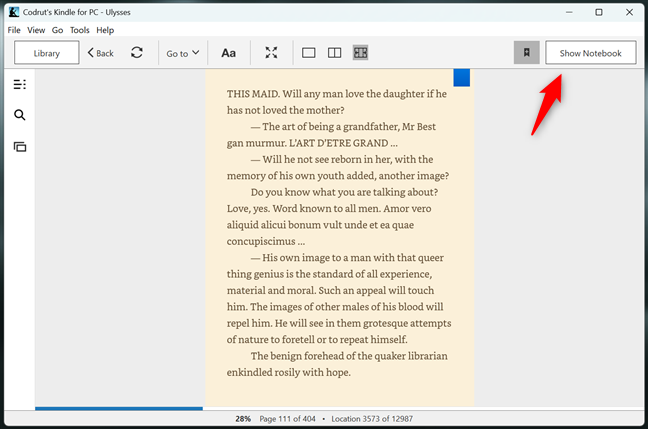Switch to two column layout
648x429 pixels.
[x=335, y=53]
